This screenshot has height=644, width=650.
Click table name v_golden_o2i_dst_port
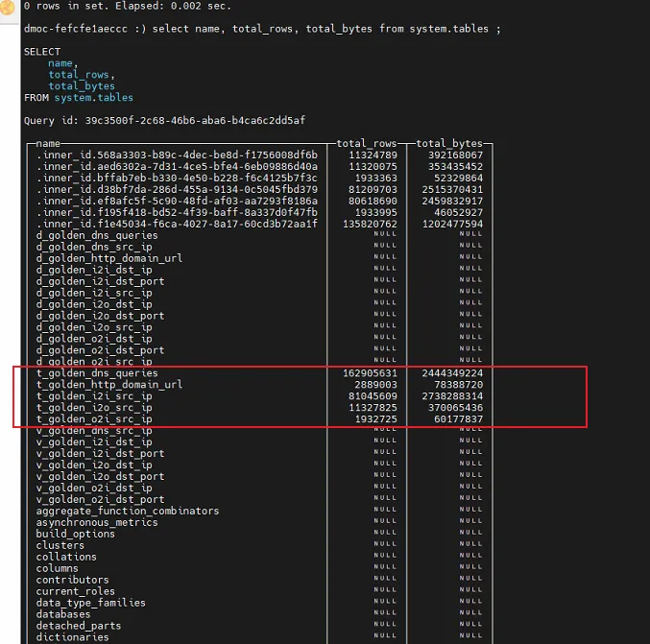tap(100, 499)
